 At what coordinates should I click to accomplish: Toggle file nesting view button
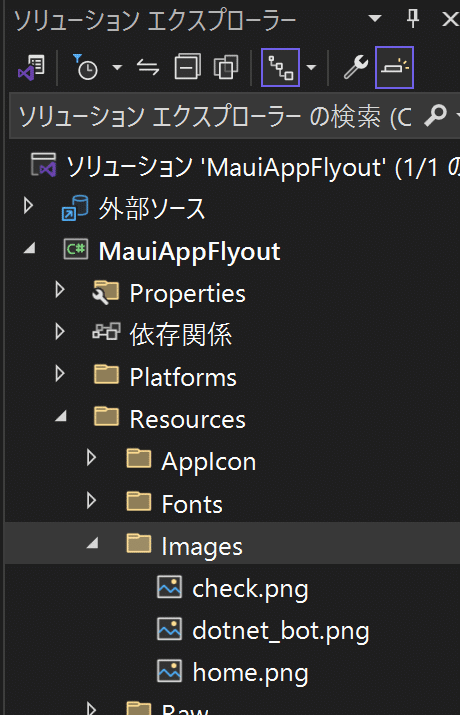[x=280, y=67]
